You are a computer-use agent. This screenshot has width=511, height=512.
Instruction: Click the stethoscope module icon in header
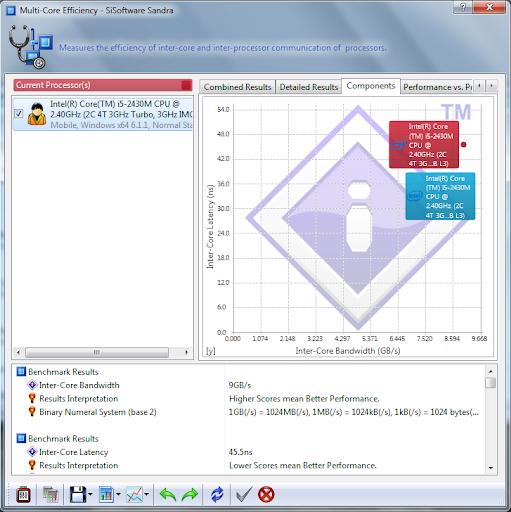pyautogui.click(x=30, y=47)
